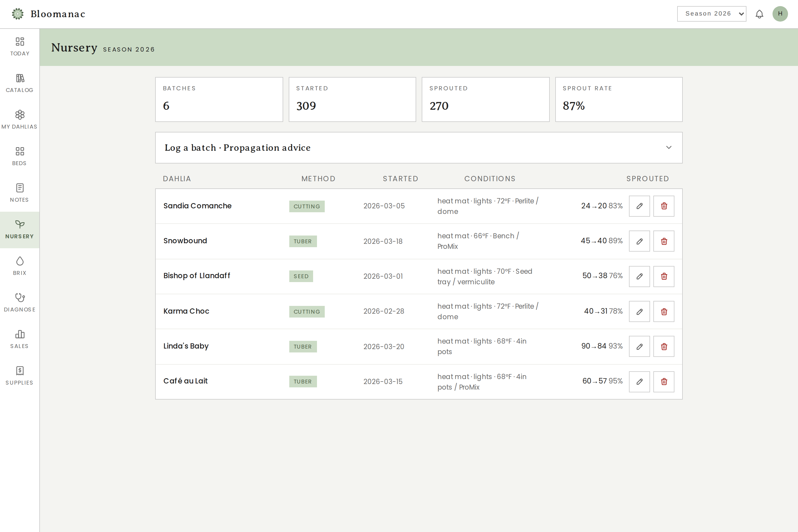Click the Bishop of Llandaff name
The height and width of the screenshot is (532, 798).
(x=197, y=276)
